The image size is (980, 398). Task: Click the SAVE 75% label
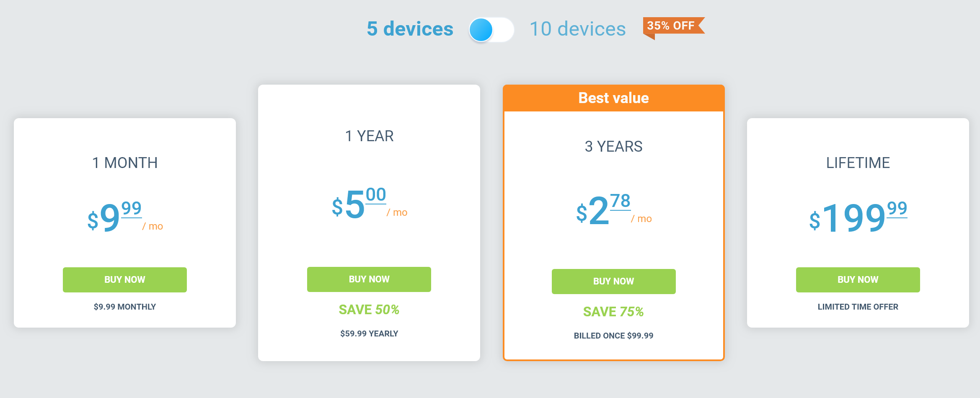613,312
